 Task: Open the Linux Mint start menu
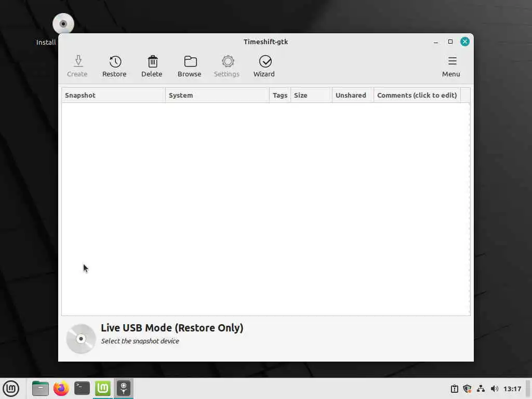pyautogui.click(x=11, y=389)
